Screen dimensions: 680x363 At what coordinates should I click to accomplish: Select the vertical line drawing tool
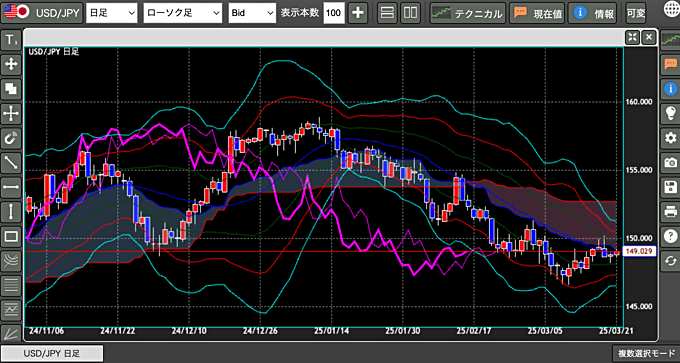[x=11, y=212]
